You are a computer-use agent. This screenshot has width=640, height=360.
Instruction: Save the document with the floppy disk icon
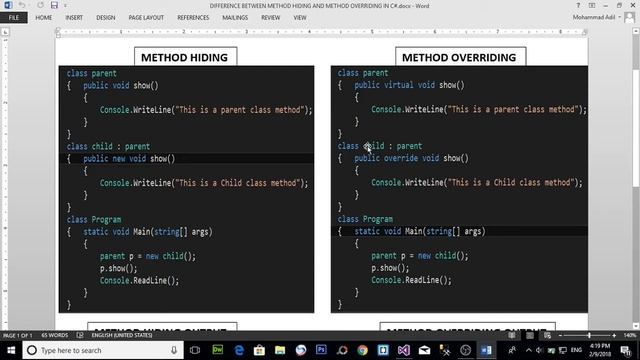[x=54, y=5]
